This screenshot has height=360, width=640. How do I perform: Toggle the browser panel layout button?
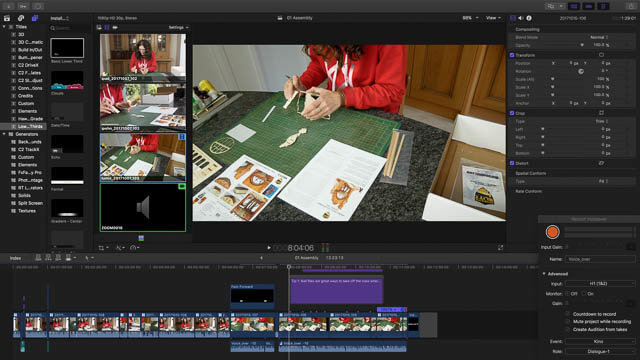[x=574, y=6]
